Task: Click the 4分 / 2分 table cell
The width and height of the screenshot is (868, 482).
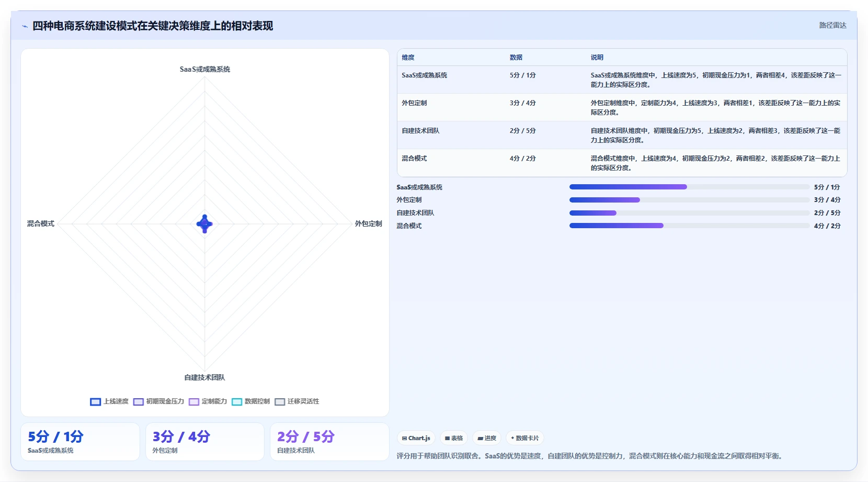Action: pyautogui.click(x=522, y=159)
